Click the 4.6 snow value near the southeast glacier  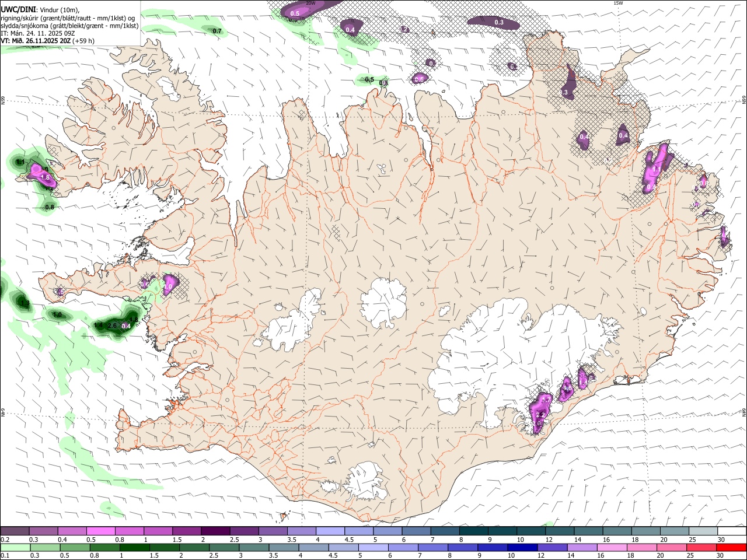coord(567,388)
